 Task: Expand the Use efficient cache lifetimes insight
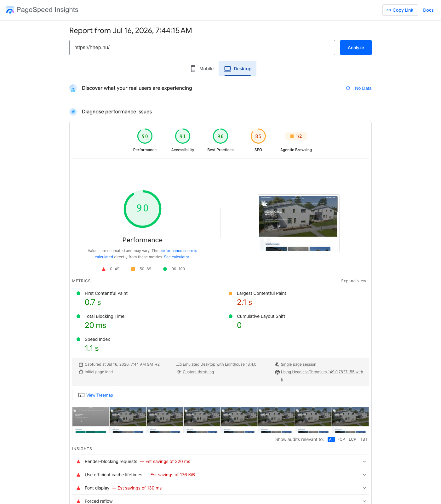pos(220,475)
